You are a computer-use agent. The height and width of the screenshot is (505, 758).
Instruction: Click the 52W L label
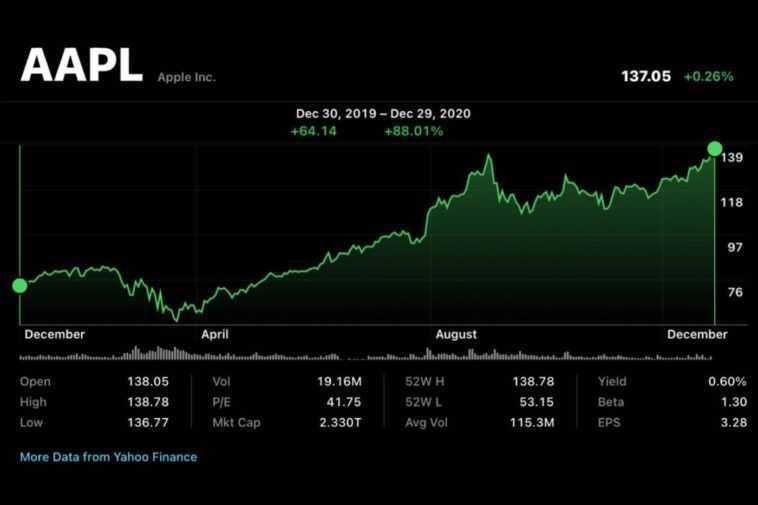pos(423,402)
